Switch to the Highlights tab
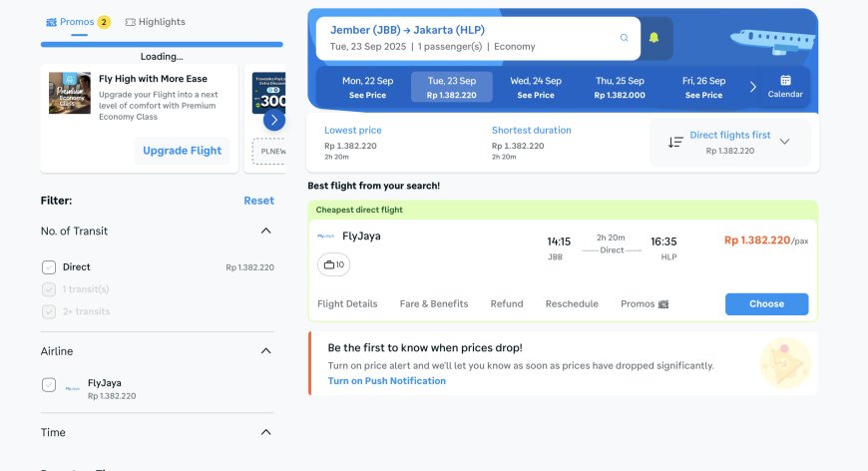 click(x=155, y=22)
